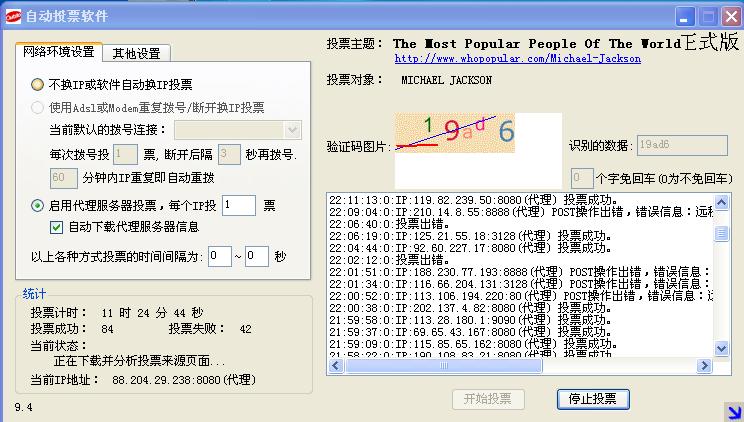Select log row 22:09:04 IP 210.14.8.55

pyautogui.click(x=521, y=212)
